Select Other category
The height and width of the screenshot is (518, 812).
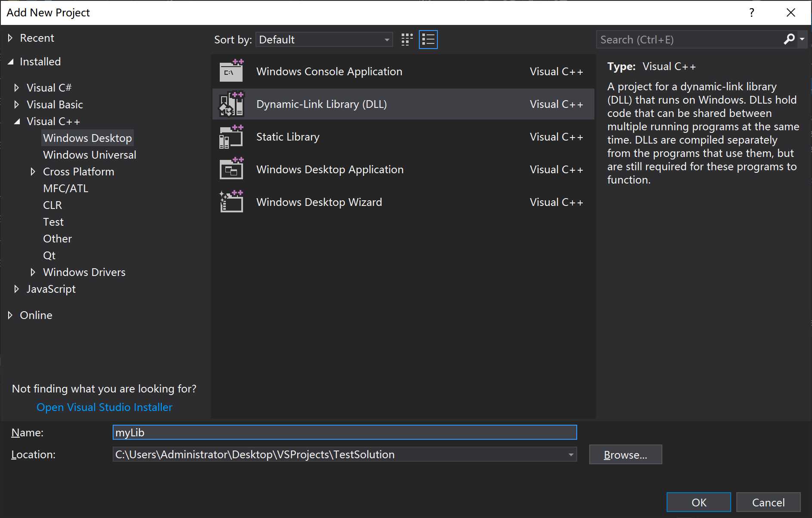click(57, 239)
